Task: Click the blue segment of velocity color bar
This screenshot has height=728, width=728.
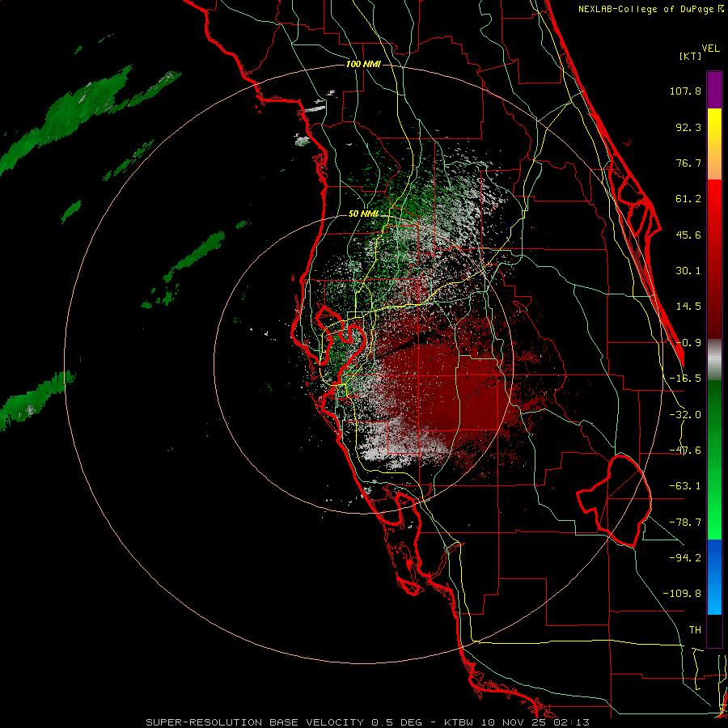Action: pos(714,577)
